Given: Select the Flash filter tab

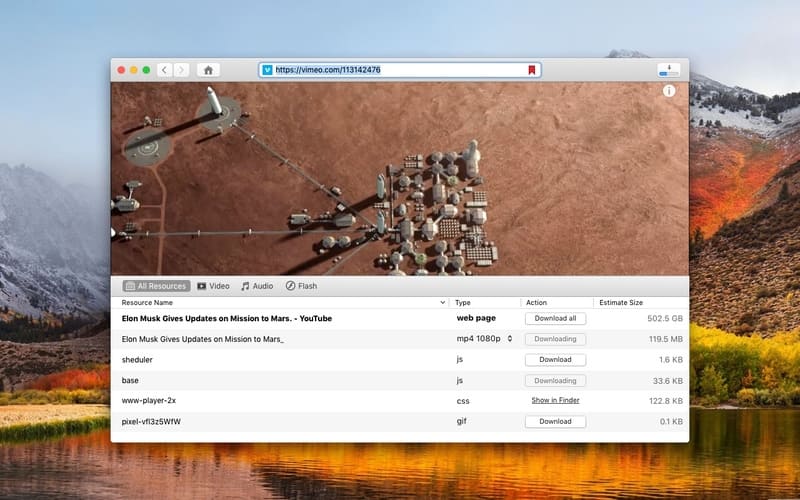Looking at the screenshot, I should [x=301, y=286].
